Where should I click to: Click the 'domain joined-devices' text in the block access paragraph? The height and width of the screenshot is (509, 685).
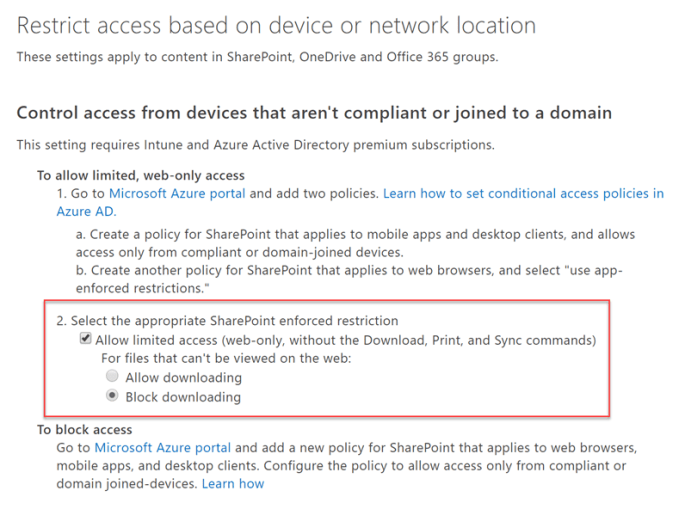(x=125, y=484)
